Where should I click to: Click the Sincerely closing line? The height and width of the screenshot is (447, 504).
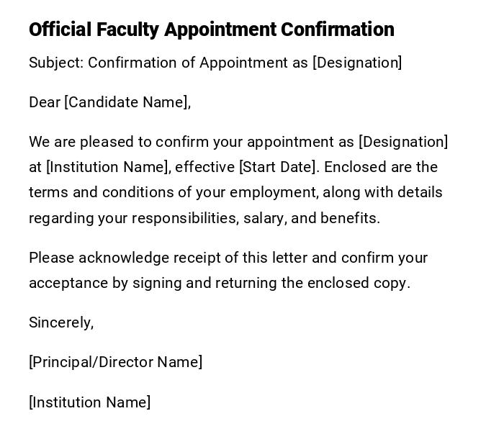coord(61,323)
